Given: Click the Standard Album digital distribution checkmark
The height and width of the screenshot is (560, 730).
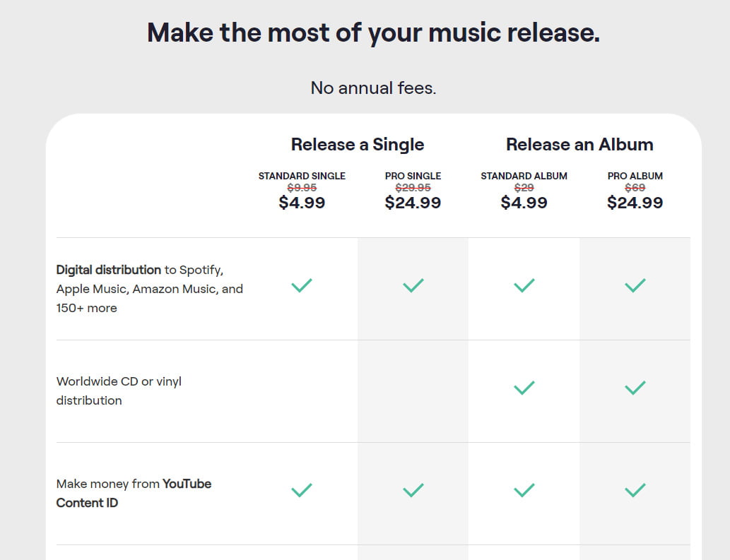Looking at the screenshot, I should click(524, 286).
